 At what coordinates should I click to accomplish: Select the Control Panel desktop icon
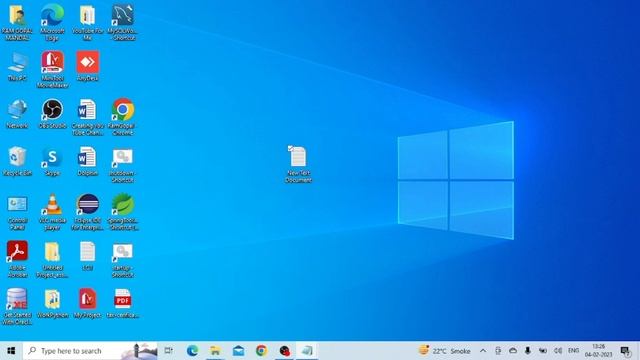(x=17, y=212)
